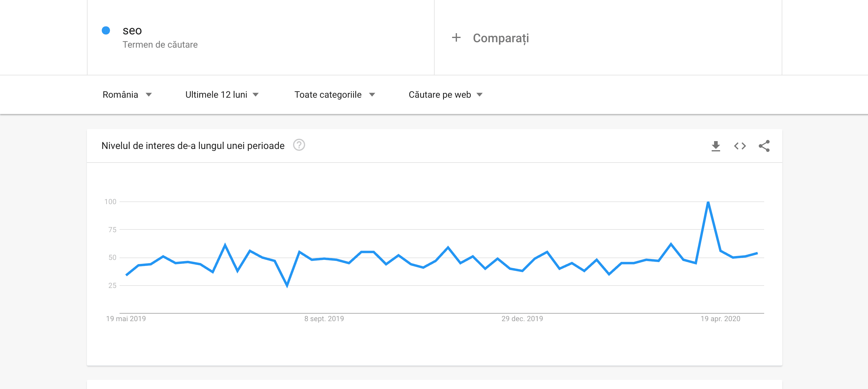The width and height of the screenshot is (868, 389).
Task: Click the plus icon beside Comparați
Action: coord(456,38)
